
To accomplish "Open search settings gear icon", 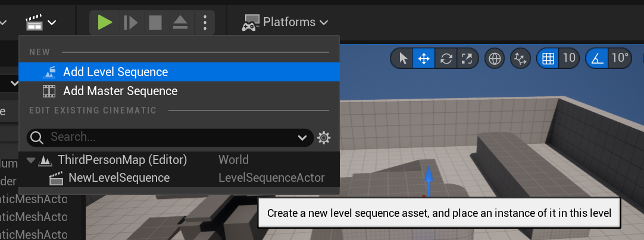I will pos(324,138).
